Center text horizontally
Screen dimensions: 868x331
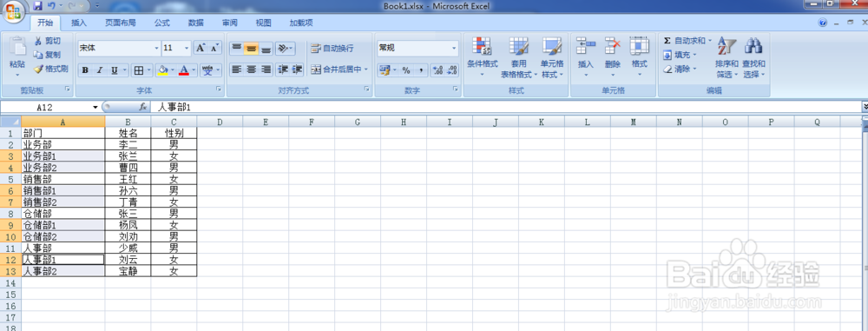(x=252, y=70)
